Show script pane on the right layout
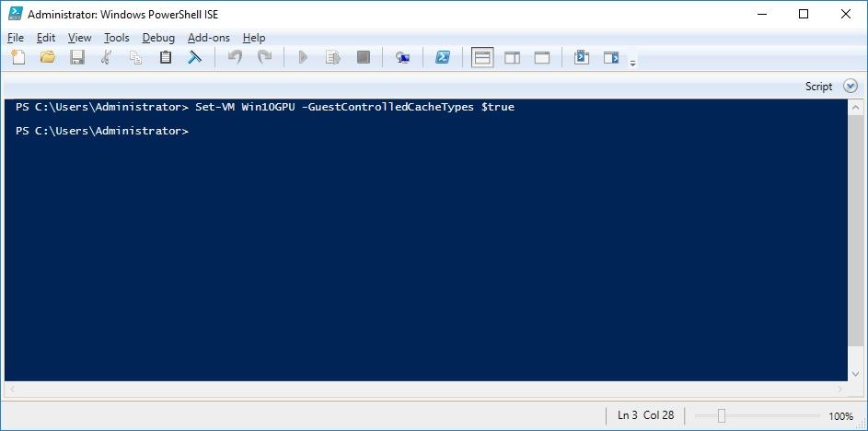The image size is (868, 431). tap(512, 57)
